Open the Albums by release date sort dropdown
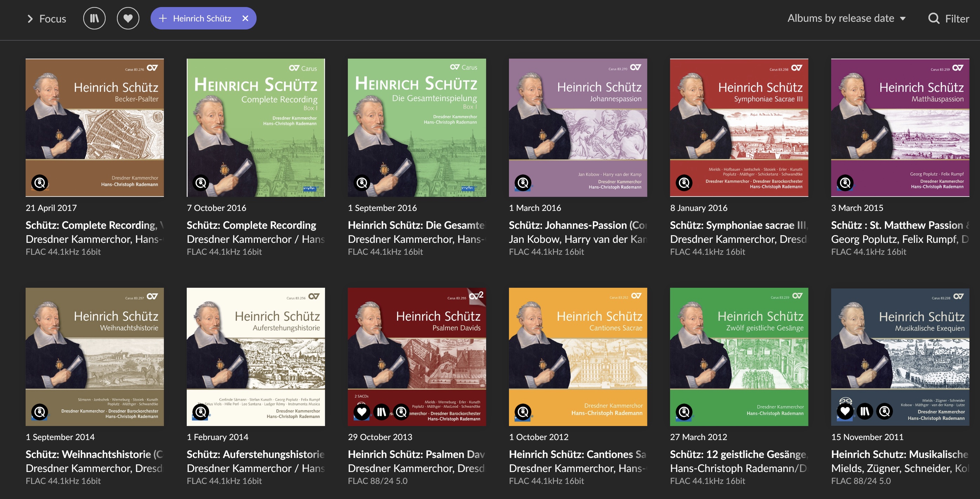Viewport: 980px width, 499px height. click(x=846, y=18)
